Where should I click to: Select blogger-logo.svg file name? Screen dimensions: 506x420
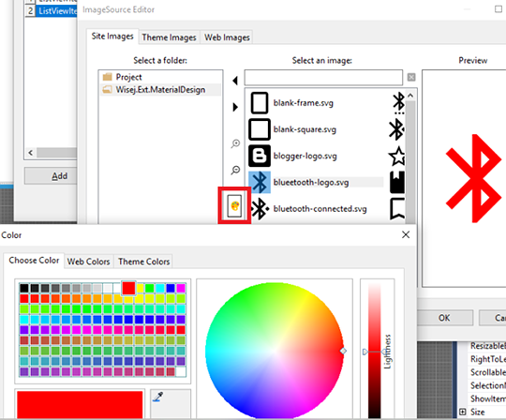click(x=305, y=156)
